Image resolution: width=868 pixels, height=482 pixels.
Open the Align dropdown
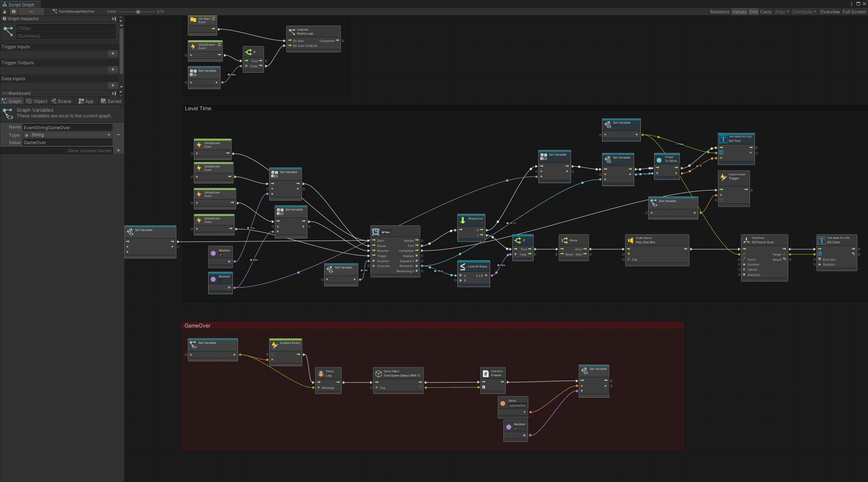[782, 12]
